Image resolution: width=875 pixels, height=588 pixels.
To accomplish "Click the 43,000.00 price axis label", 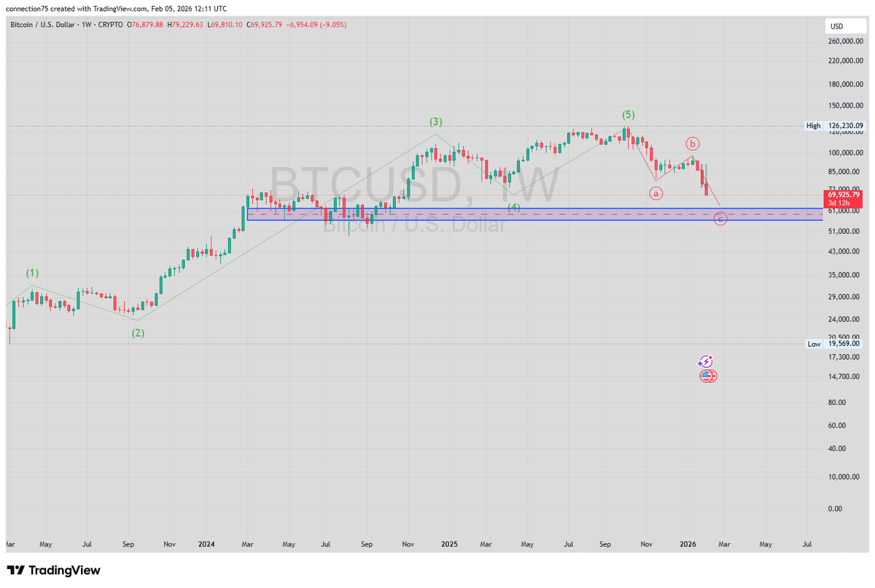I will (844, 252).
